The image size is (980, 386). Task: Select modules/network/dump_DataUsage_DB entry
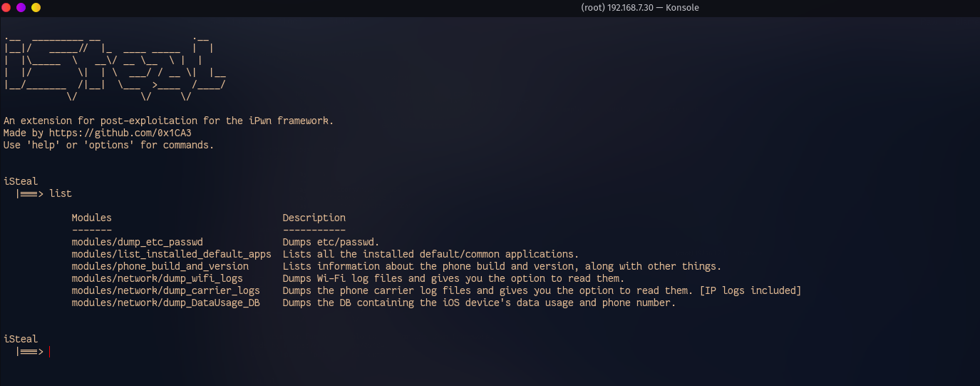pyautogui.click(x=166, y=303)
